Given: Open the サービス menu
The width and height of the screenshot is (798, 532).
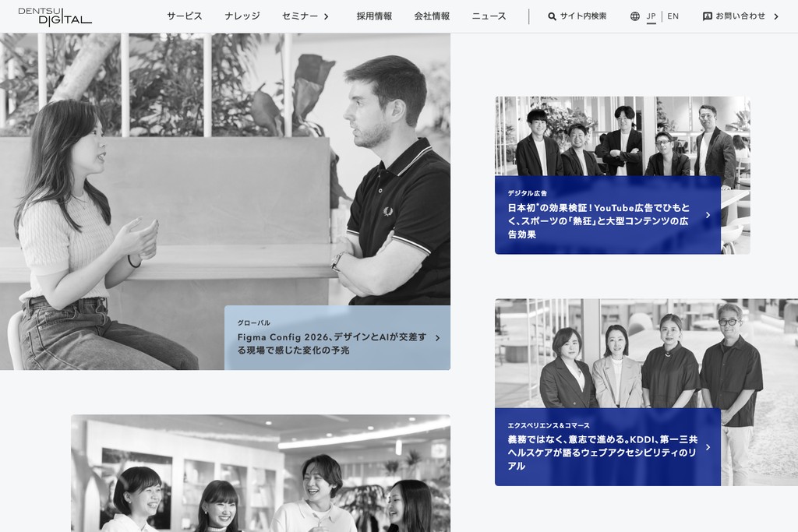Looking at the screenshot, I should click(184, 16).
